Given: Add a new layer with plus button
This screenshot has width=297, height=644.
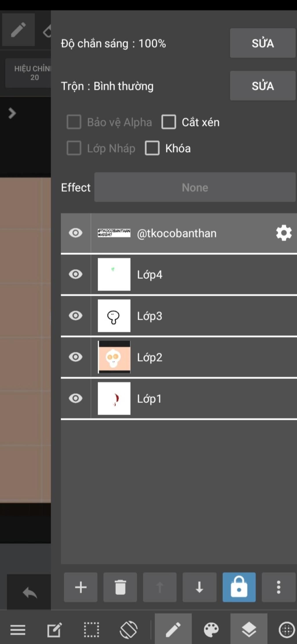Looking at the screenshot, I should (x=81, y=587).
